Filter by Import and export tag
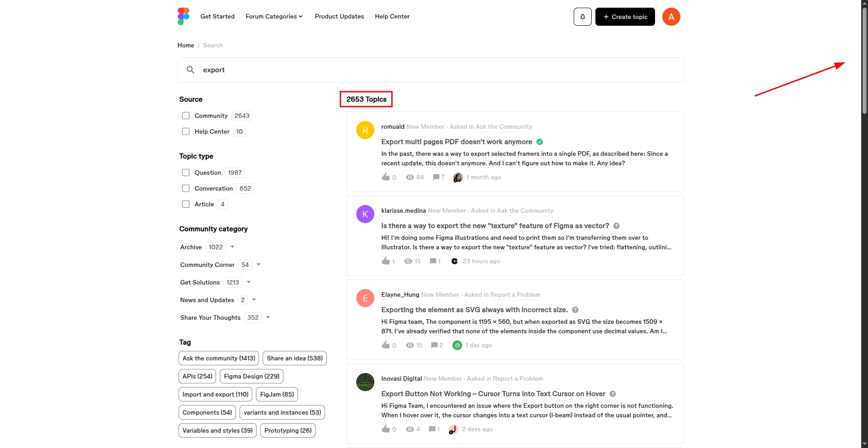The height and width of the screenshot is (448, 868). point(215,394)
